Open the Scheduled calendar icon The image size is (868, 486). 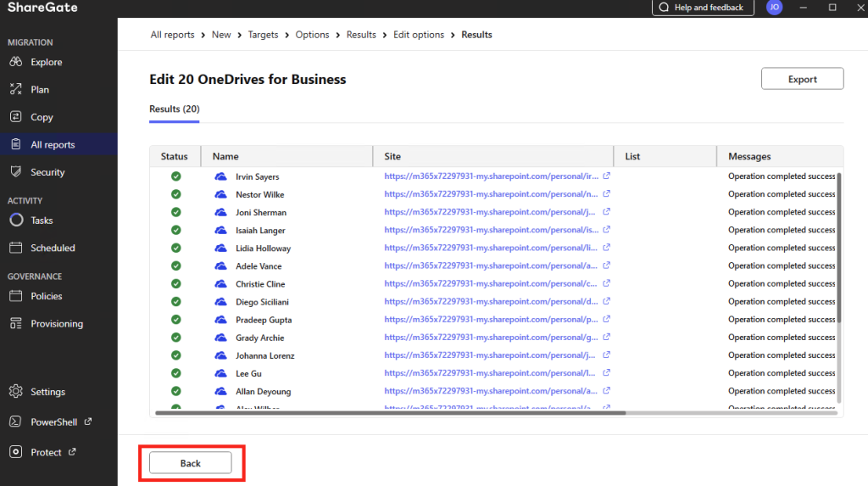(x=15, y=248)
